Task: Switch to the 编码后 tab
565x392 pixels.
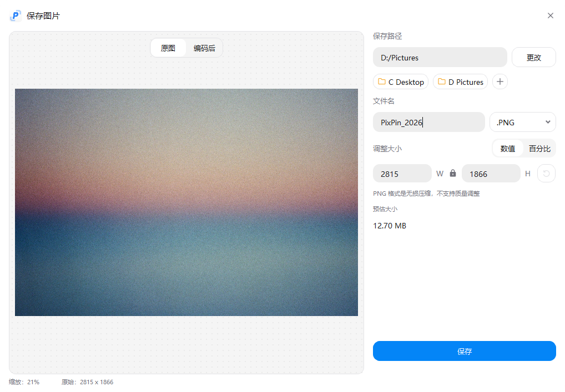Action: 204,48
